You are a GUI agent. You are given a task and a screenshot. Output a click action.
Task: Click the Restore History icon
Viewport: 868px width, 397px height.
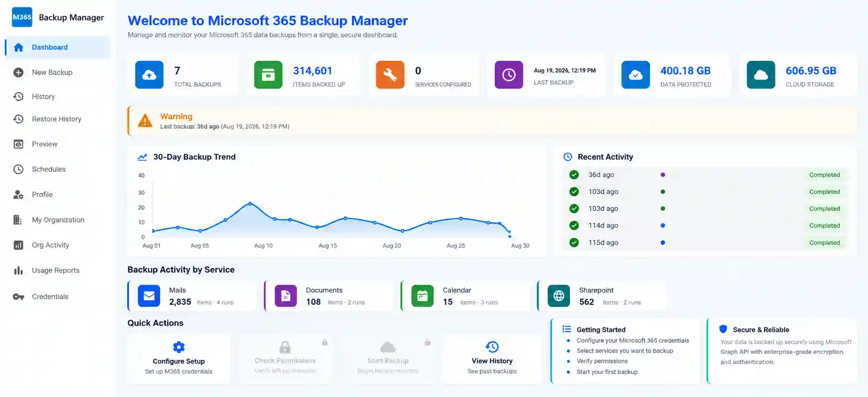pos(18,119)
